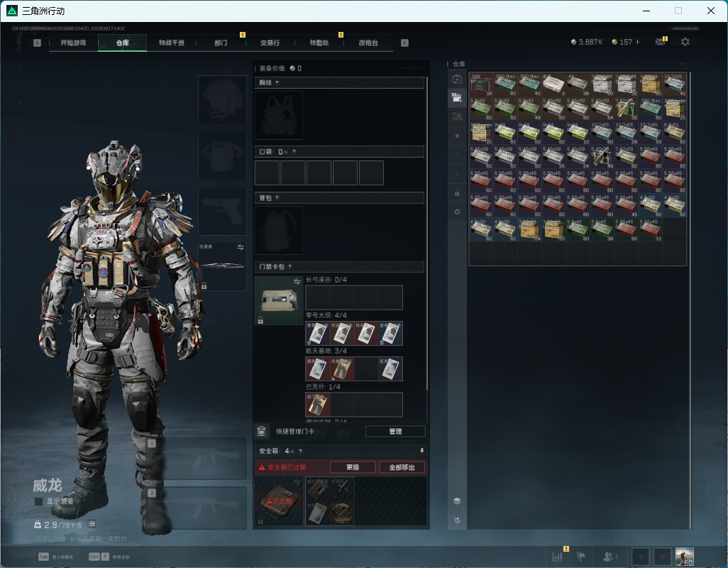Open the 部门 tab

click(x=221, y=43)
